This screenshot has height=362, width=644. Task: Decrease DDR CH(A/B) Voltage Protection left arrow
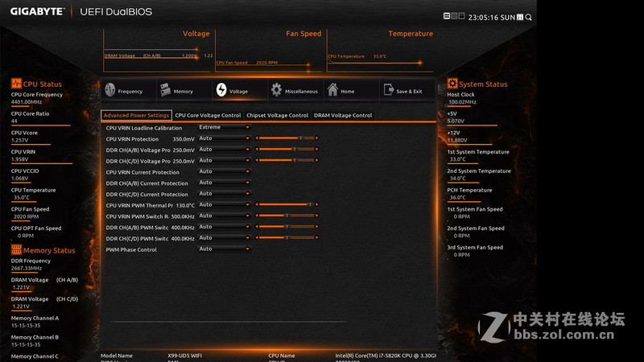pyautogui.click(x=257, y=150)
